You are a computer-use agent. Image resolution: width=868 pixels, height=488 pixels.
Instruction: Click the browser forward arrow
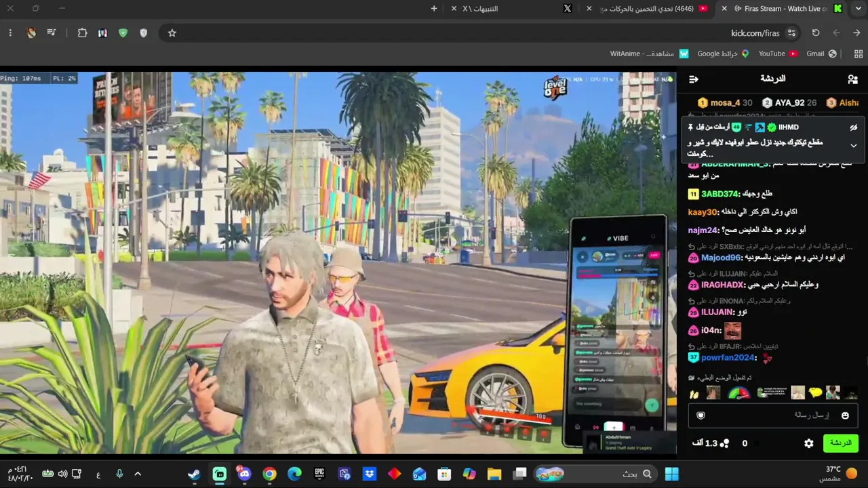(x=856, y=33)
